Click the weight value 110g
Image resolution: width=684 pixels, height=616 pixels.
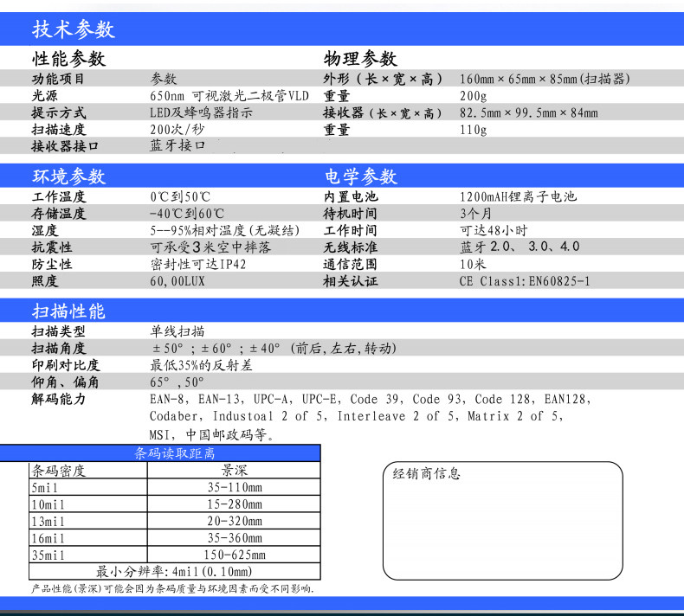(x=473, y=130)
